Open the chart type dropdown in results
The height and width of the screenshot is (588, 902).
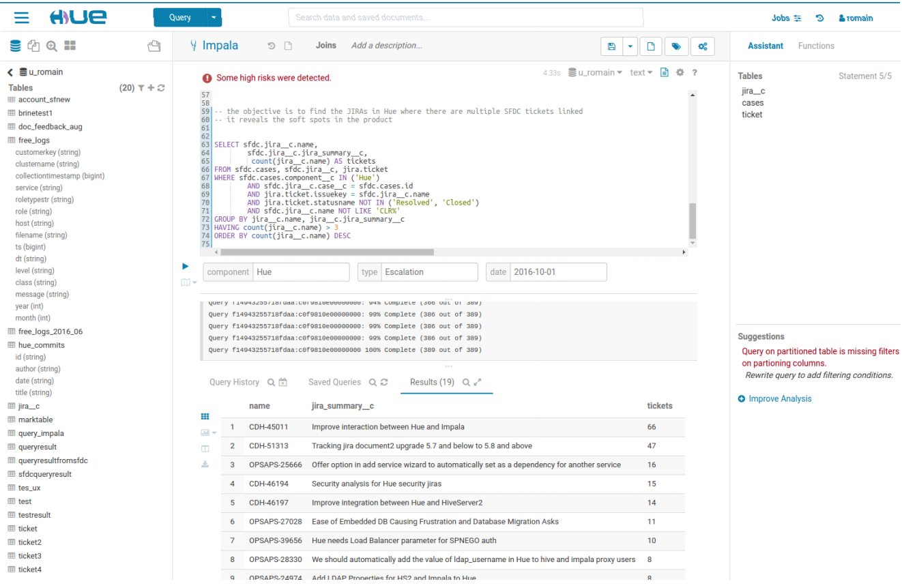point(208,432)
